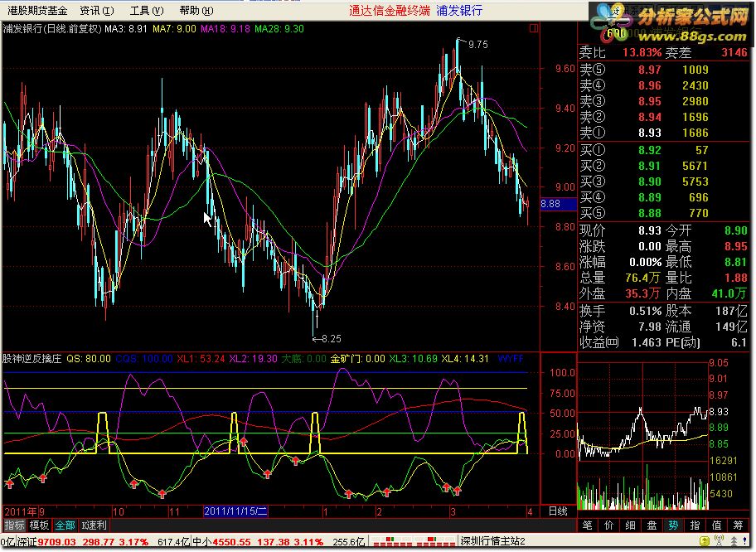756x552 pixels.
Task: Click the indicator name 股神逆反擒庄
Action: (x=32, y=359)
